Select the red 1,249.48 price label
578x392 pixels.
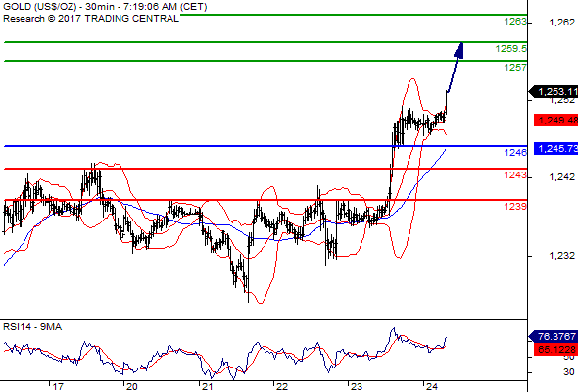click(x=555, y=120)
